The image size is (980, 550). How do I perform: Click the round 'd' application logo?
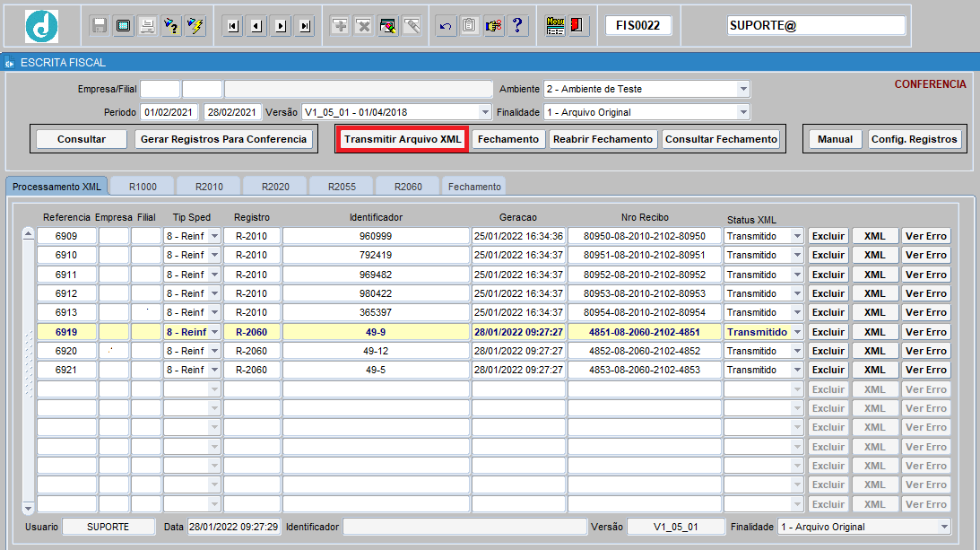click(x=42, y=26)
